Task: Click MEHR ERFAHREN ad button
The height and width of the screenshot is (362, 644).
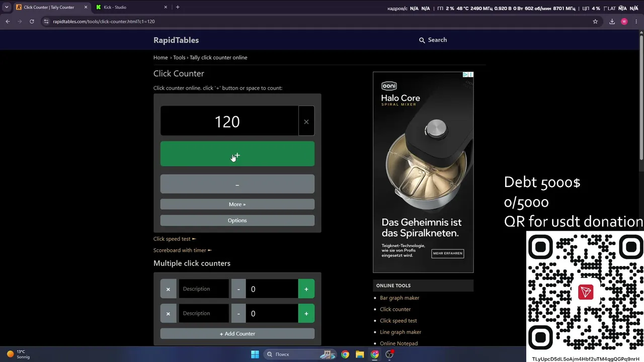Action: (448, 253)
